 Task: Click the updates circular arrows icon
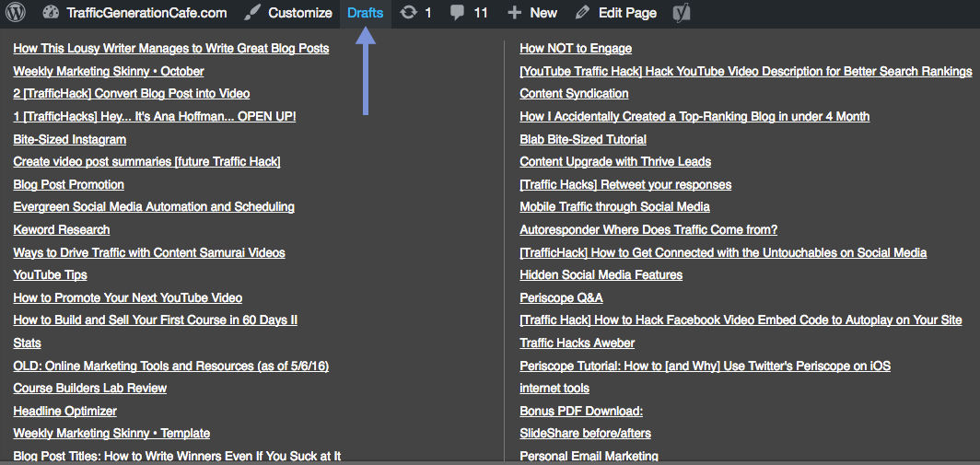pyautogui.click(x=408, y=13)
